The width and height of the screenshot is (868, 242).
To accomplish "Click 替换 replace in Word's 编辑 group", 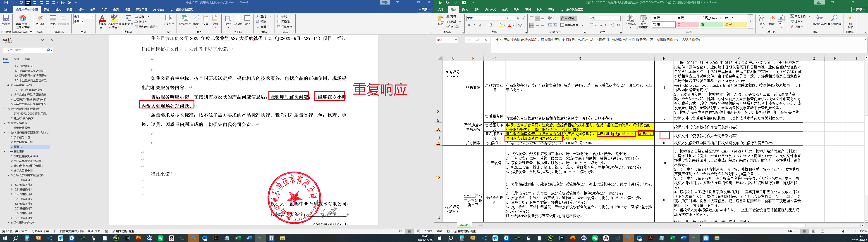I will 261,21.
